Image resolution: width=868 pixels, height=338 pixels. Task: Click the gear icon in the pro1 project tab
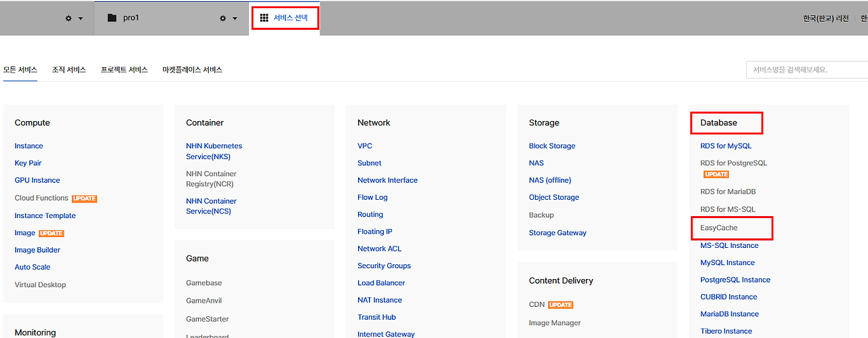pyautogui.click(x=222, y=18)
